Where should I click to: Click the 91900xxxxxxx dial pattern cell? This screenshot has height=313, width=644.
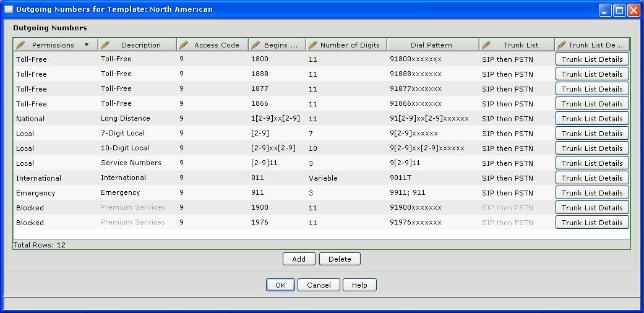point(433,207)
